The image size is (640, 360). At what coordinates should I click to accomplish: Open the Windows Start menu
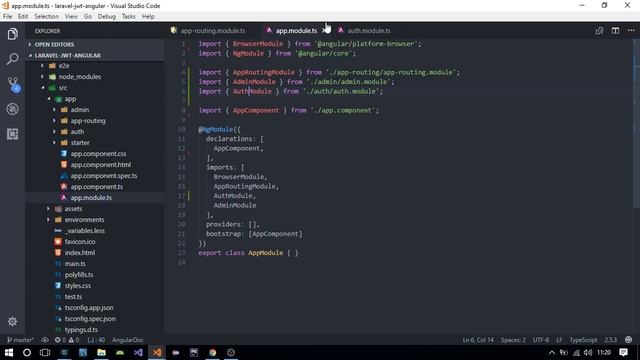click(9, 352)
